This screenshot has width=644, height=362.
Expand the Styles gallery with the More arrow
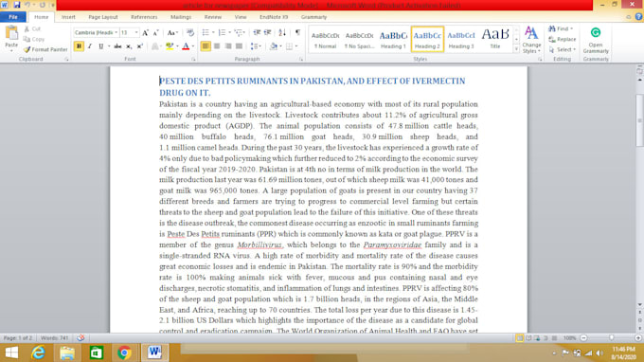point(516,49)
